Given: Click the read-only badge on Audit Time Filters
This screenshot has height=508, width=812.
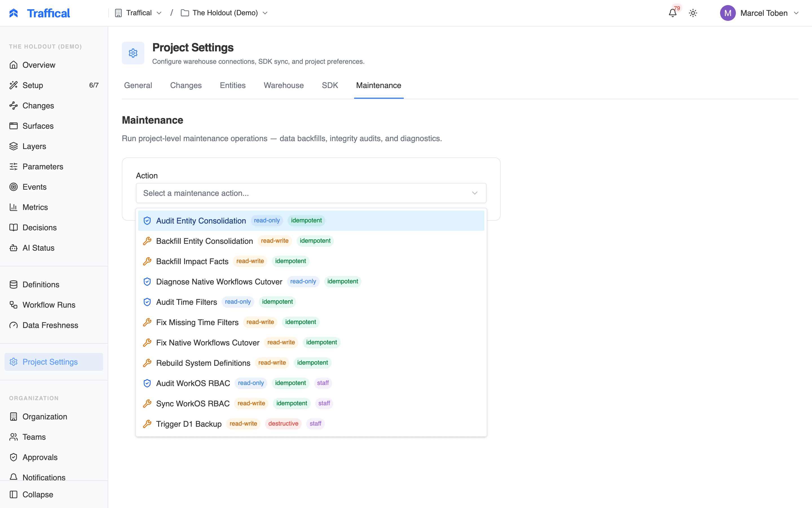Looking at the screenshot, I should point(238,302).
